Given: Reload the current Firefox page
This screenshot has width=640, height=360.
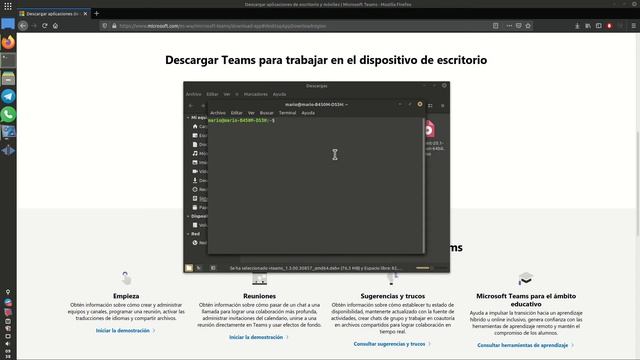Looking at the screenshot, I should point(44,26).
